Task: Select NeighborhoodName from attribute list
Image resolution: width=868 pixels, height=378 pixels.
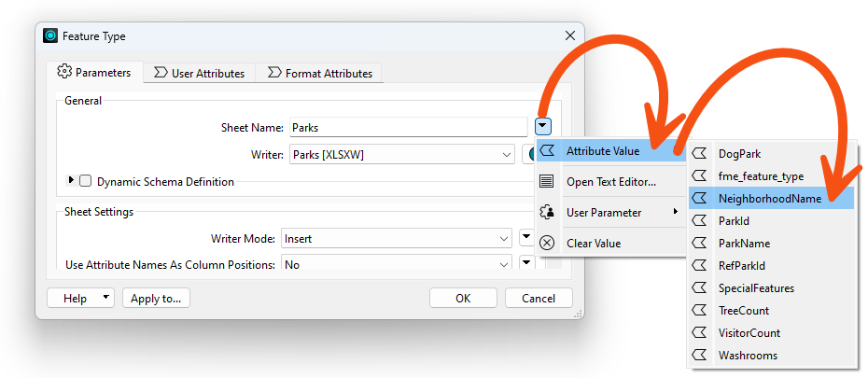Action: point(771,198)
